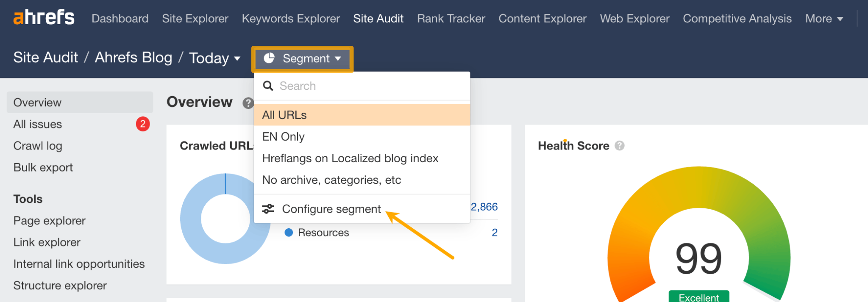Viewport: 868px width, 302px height.
Task: Select the All URLs segment
Action: [362, 115]
